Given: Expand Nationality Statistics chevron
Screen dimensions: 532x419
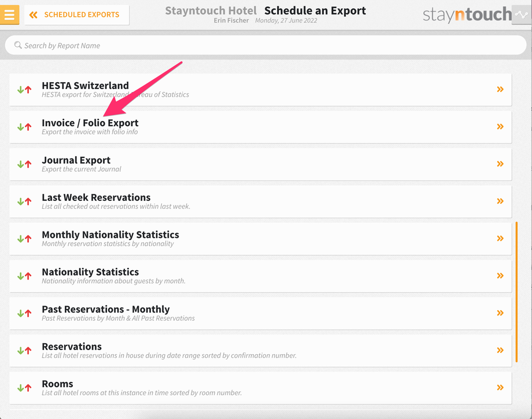Looking at the screenshot, I should tap(500, 275).
